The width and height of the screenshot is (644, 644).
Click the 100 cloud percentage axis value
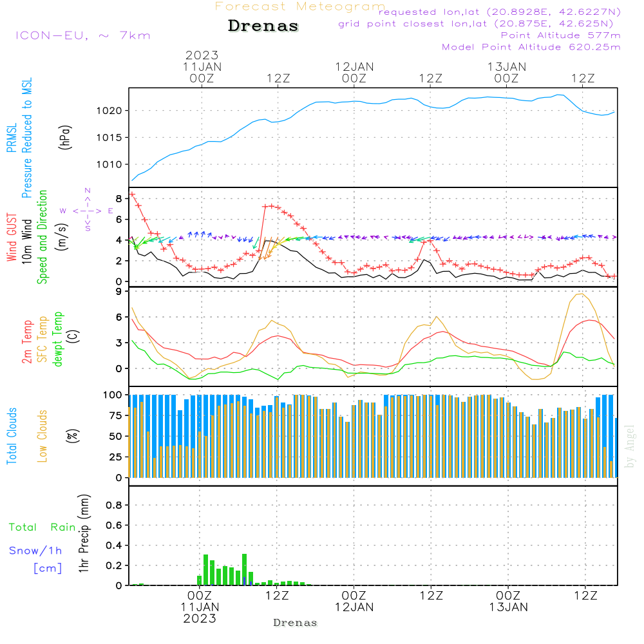click(x=113, y=395)
